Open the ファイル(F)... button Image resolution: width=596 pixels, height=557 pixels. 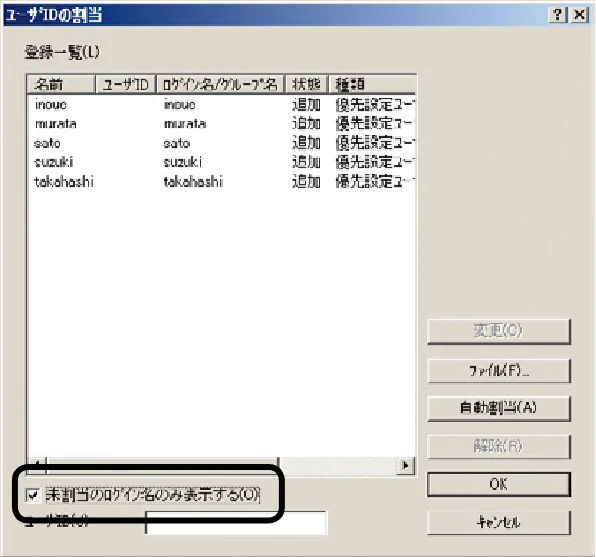(499, 370)
